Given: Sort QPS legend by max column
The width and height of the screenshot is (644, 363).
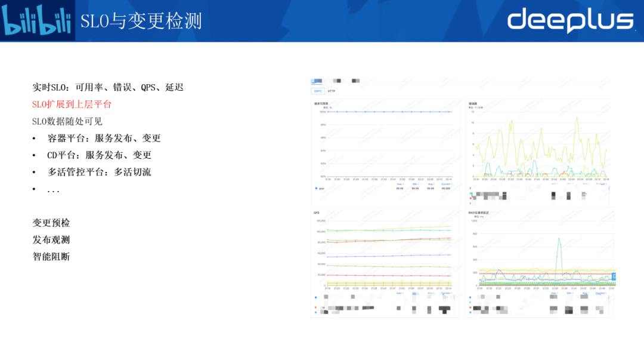Looking at the screenshot, I should tap(400, 293).
